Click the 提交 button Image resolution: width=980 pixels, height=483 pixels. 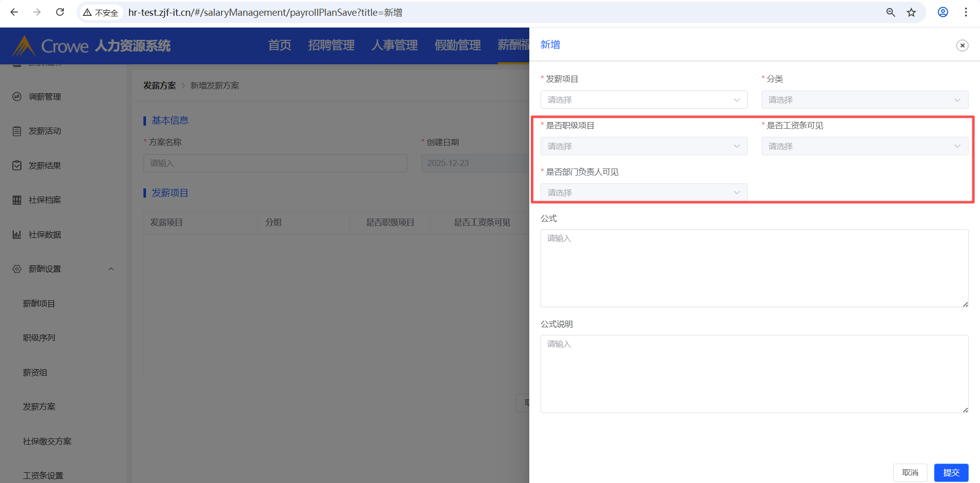click(951, 473)
